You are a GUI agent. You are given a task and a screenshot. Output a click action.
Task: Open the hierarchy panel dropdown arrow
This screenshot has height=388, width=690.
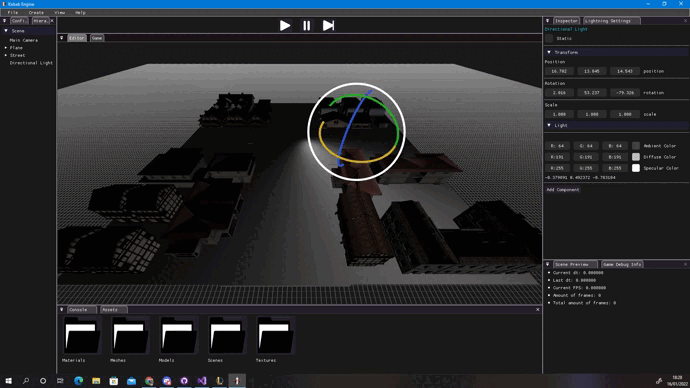[4, 21]
